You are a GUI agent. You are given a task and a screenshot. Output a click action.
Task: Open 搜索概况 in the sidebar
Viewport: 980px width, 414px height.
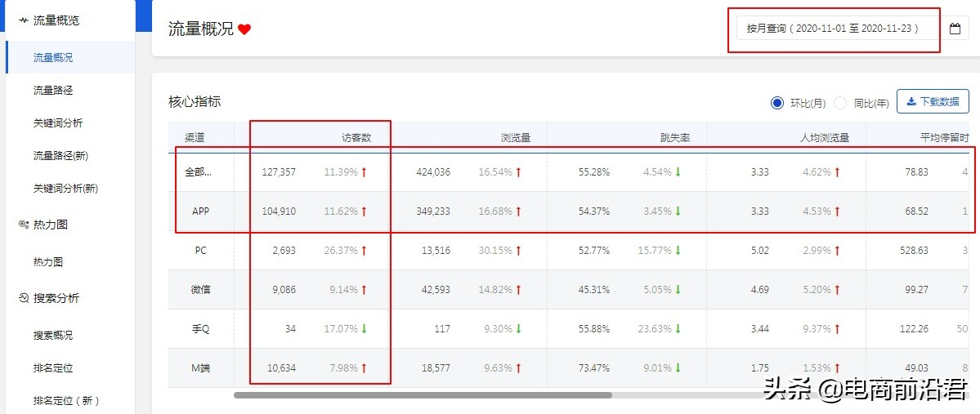[53, 336]
